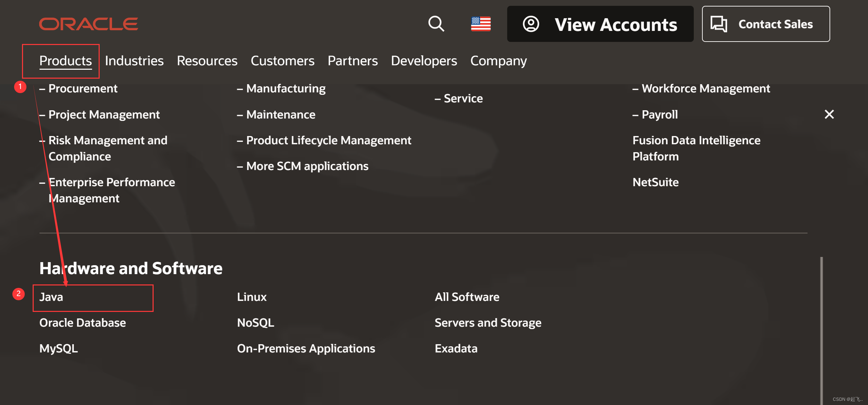This screenshot has width=868, height=405.
Task: Click the NetSuite link
Action: (x=655, y=182)
